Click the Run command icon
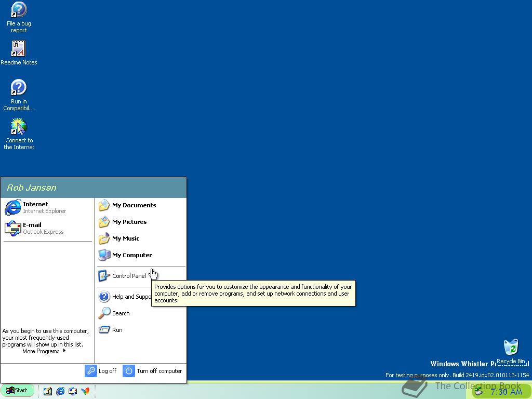The height and width of the screenshot is (399, 532). [x=104, y=330]
